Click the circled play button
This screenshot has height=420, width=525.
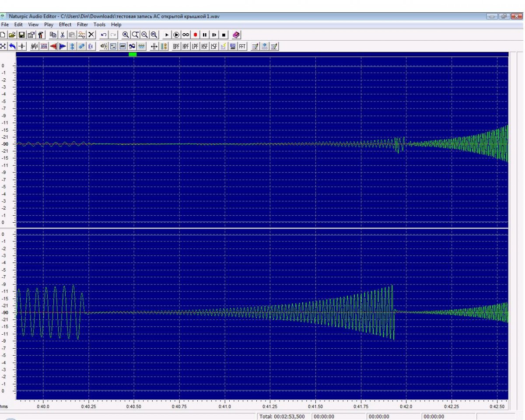176,35
